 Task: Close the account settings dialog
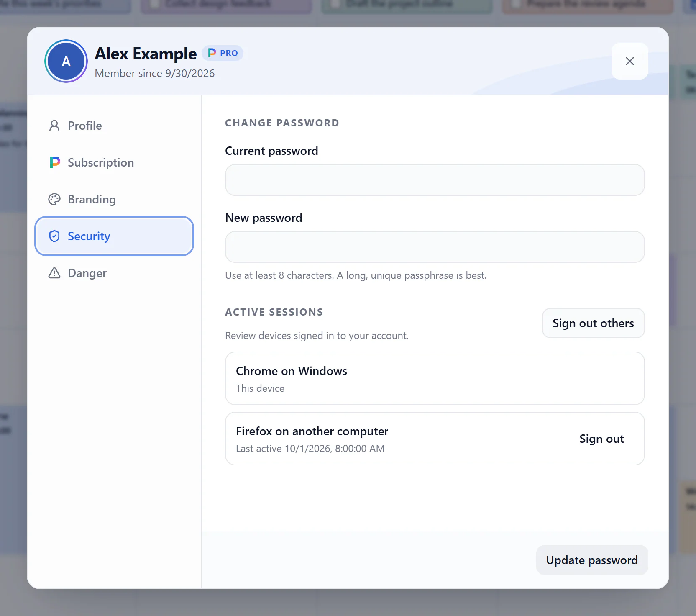[630, 61]
